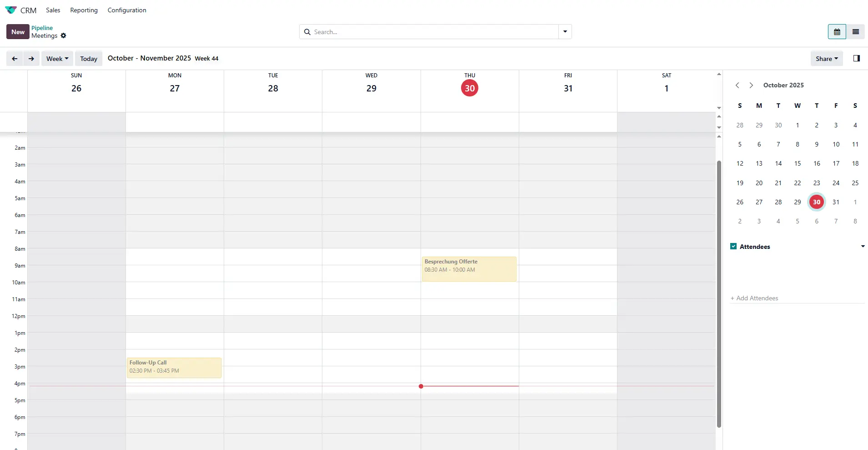Viewport: 868px width, 450px height.
Task: Click the CRM app logo icon
Action: point(11,10)
